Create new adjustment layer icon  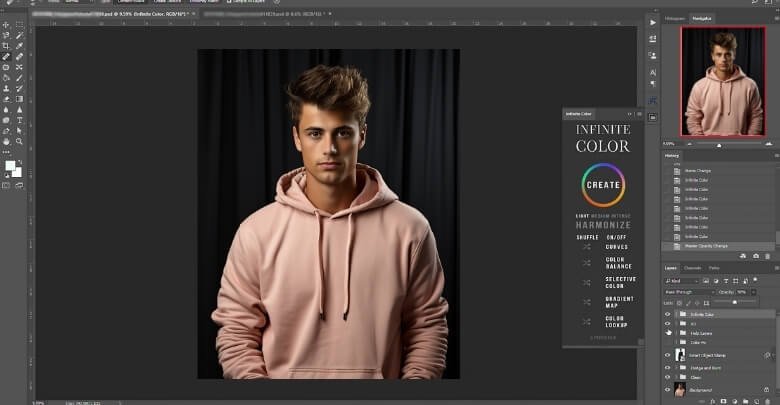point(734,401)
